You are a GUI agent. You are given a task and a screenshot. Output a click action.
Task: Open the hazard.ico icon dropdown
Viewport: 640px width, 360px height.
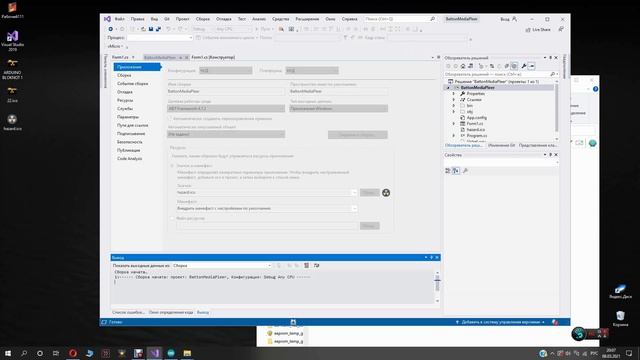tap(267, 192)
